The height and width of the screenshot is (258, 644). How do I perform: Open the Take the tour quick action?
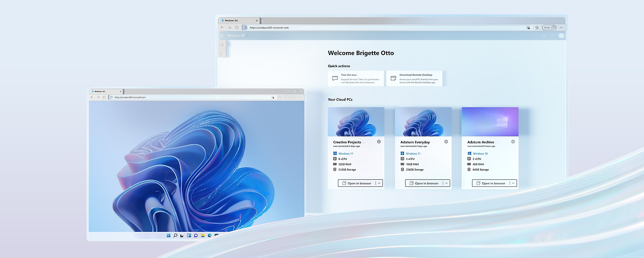coord(356,79)
